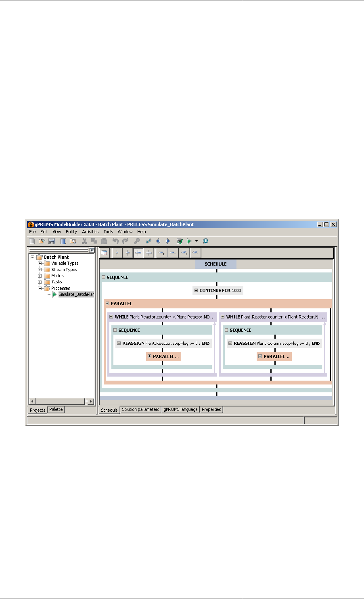Screen dimensions: 364x599
Task: Select the small-box vertical layout icon
Action: (128, 253)
